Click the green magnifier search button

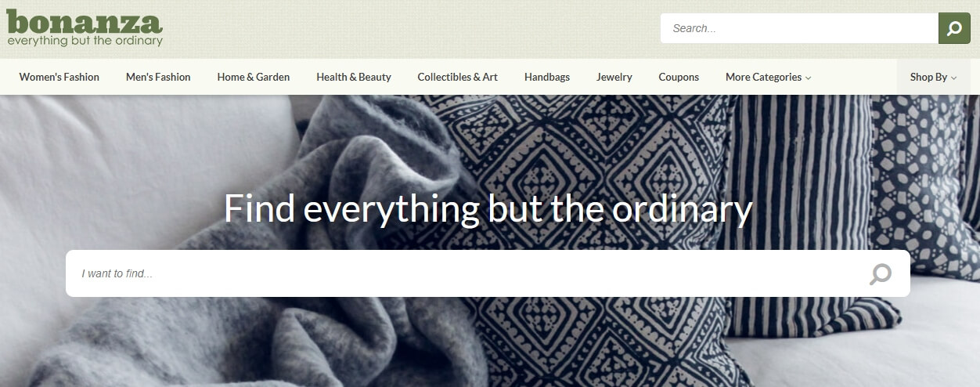coord(954,28)
